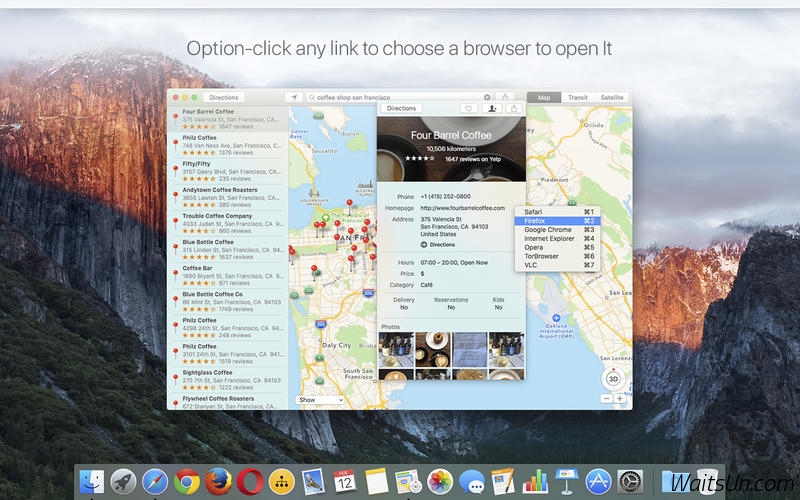Choose Opera in the browser popup menu

558,247
